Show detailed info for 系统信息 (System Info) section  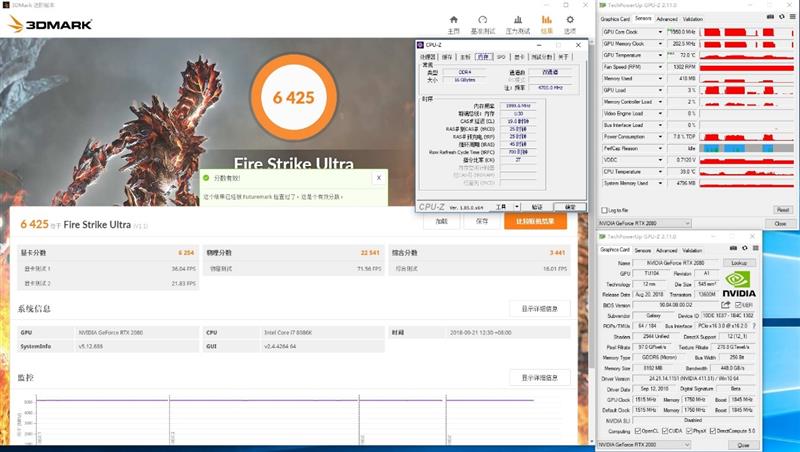tap(539, 309)
